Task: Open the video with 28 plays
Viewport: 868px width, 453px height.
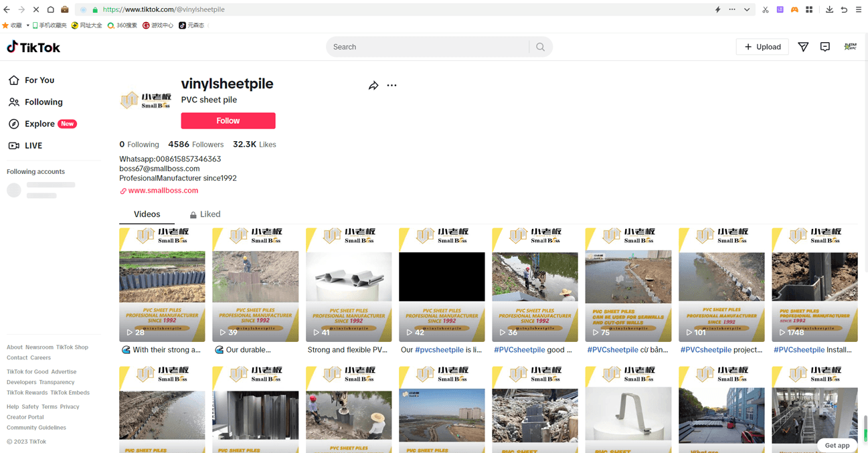Action: [x=162, y=284]
